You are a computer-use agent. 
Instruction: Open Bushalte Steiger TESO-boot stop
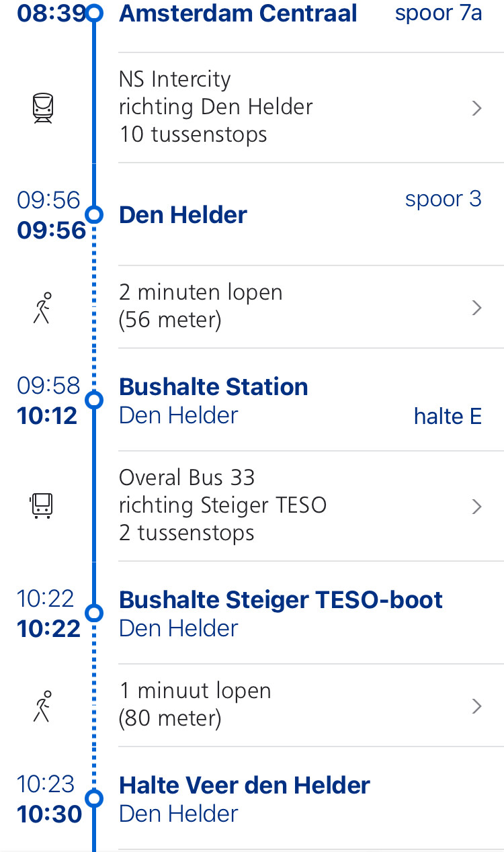coord(281,599)
